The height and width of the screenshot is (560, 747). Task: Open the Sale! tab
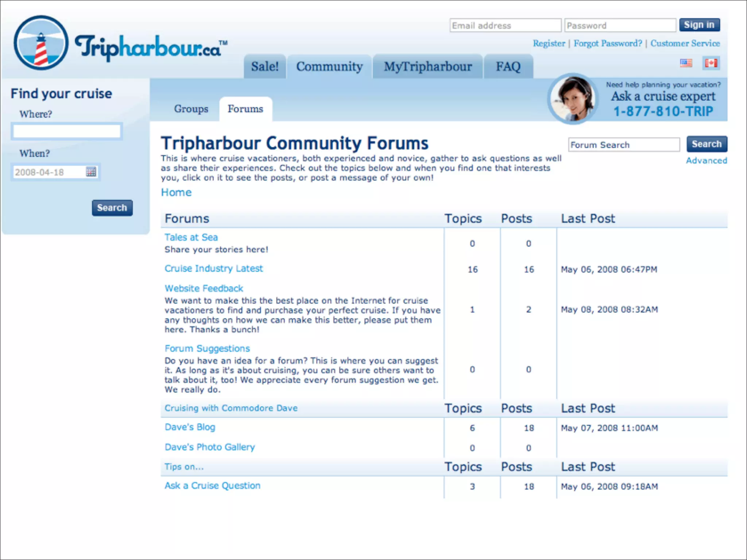pos(265,66)
